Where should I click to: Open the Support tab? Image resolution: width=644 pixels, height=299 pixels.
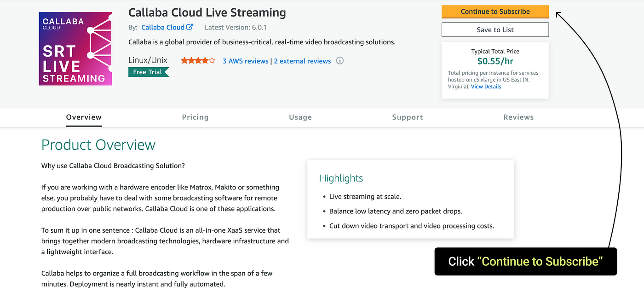click(408, 117)
